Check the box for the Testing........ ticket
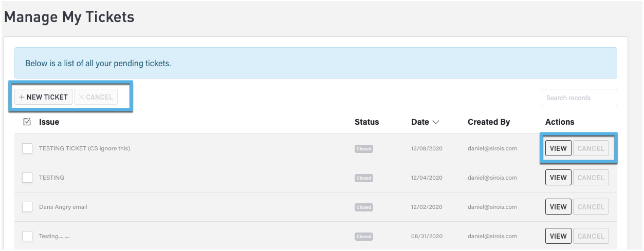This screenshot has height=251, width=644. point(27,236)
